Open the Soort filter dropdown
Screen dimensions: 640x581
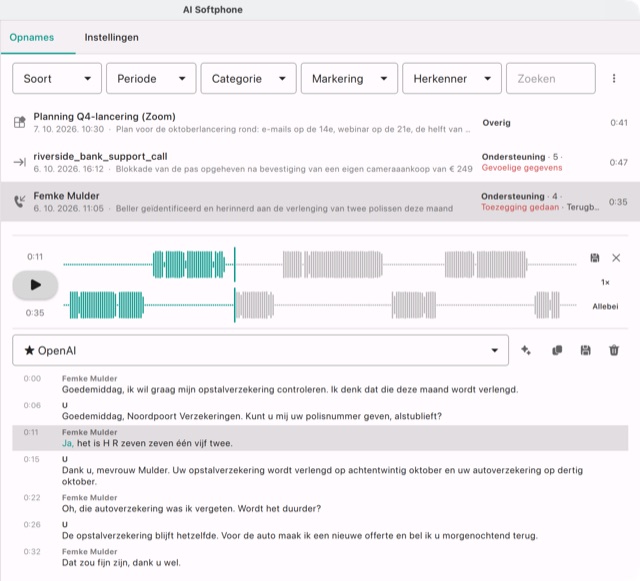point(57,78)
